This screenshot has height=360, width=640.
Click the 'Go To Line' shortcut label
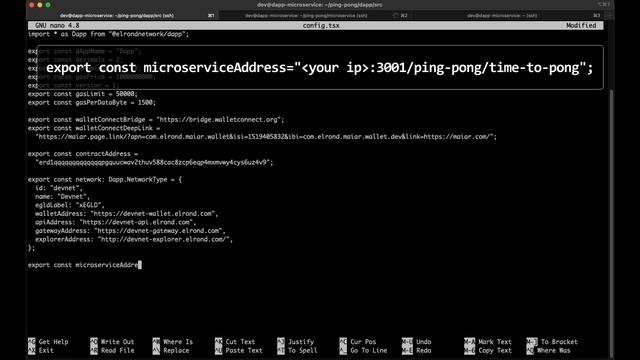369,351
